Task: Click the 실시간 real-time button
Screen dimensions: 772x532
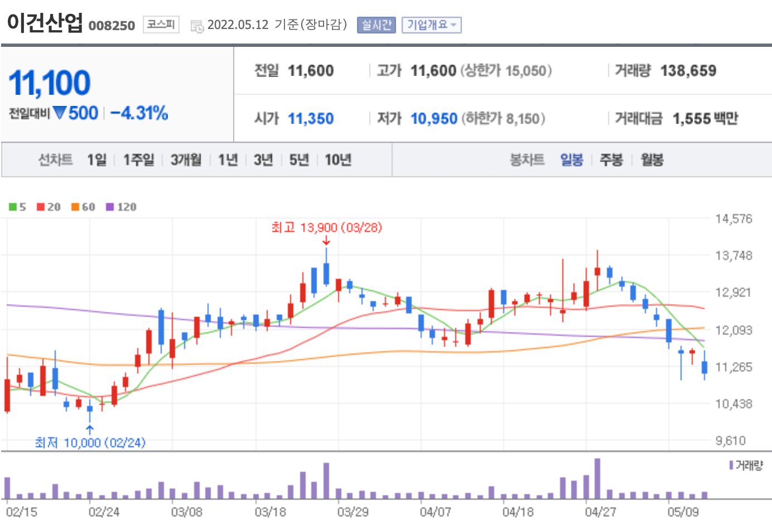Action: coord(377,25)
